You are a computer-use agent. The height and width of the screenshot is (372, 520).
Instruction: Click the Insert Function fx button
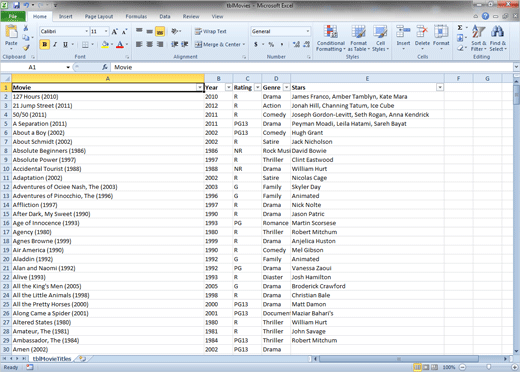pos(104,67)
